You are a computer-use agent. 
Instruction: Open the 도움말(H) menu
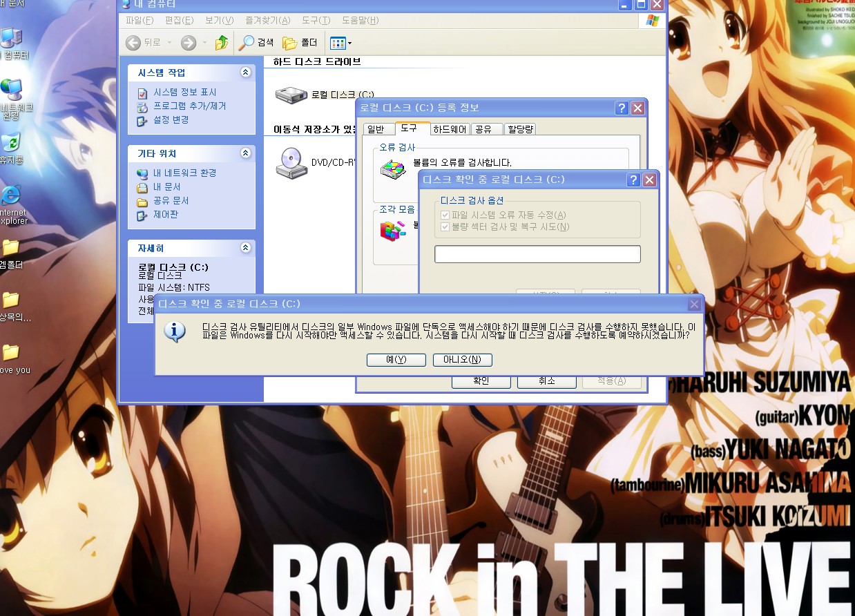pos(361,21)
